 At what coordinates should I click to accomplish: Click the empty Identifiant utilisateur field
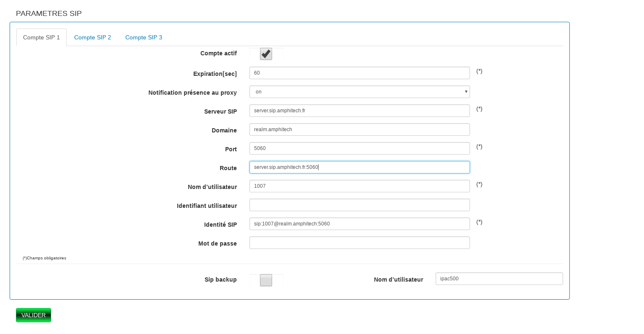(359, 205)
